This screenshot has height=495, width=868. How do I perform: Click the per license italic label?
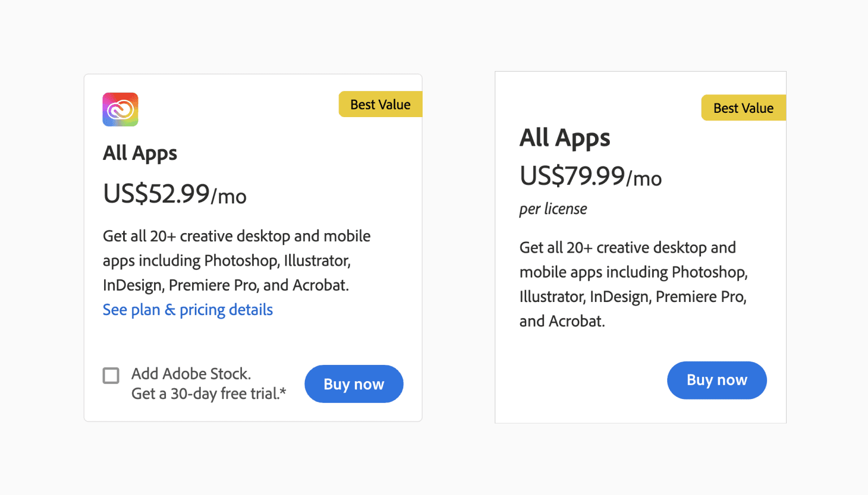553,209
